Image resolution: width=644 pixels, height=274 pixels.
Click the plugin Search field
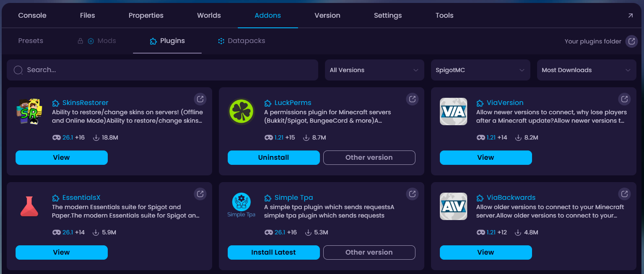point(162,70)
